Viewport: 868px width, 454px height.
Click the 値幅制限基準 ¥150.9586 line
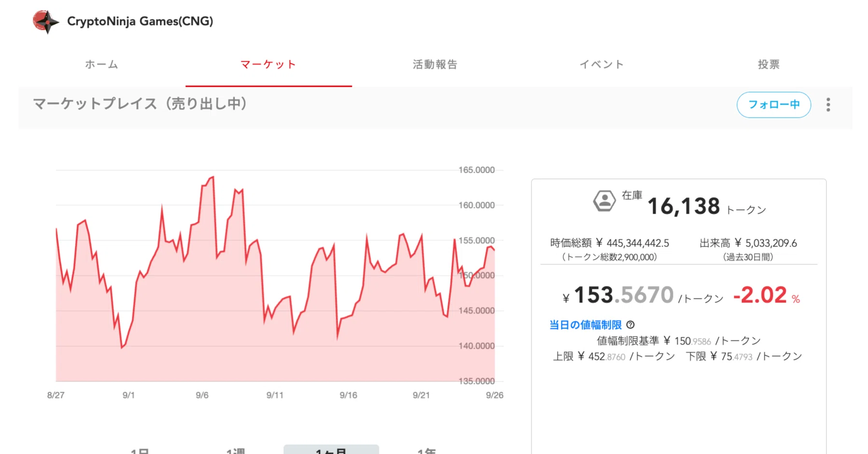678,341
